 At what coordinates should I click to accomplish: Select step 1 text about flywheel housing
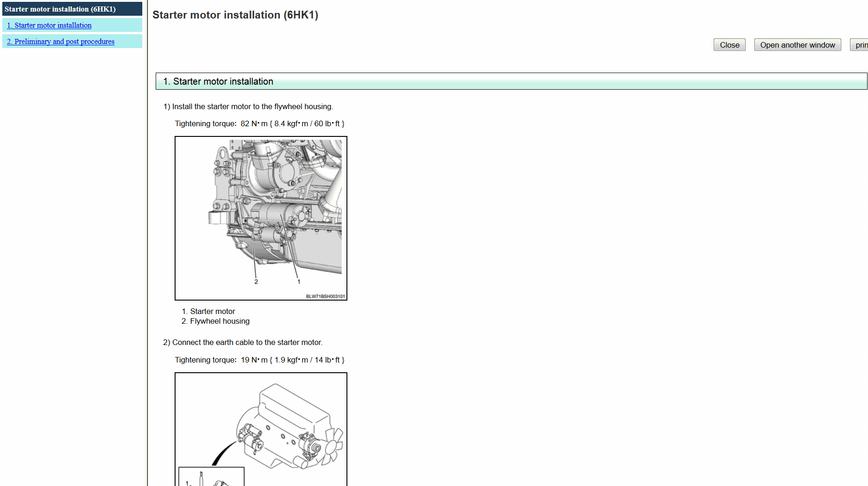coord(248,107)
